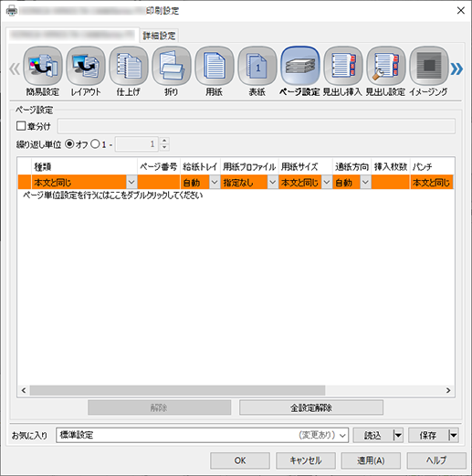Screen dimensions: 472x476
Task: Click the 通紙方向 column header
Action: click(351, 166)
